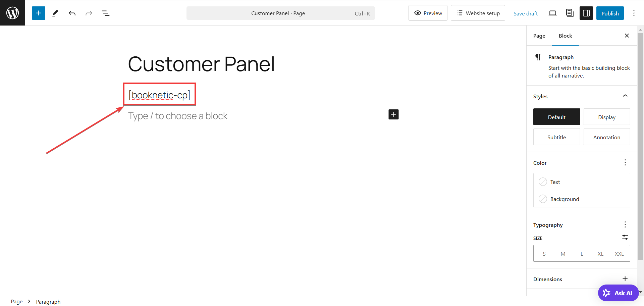
Task: Expand the Dimensions options with plus icon
Action: (625, 279)
